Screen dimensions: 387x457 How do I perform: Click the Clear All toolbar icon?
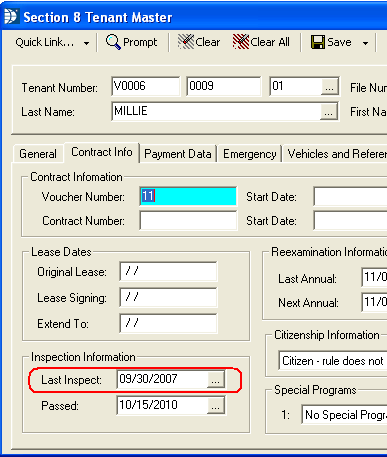(241, 42)
